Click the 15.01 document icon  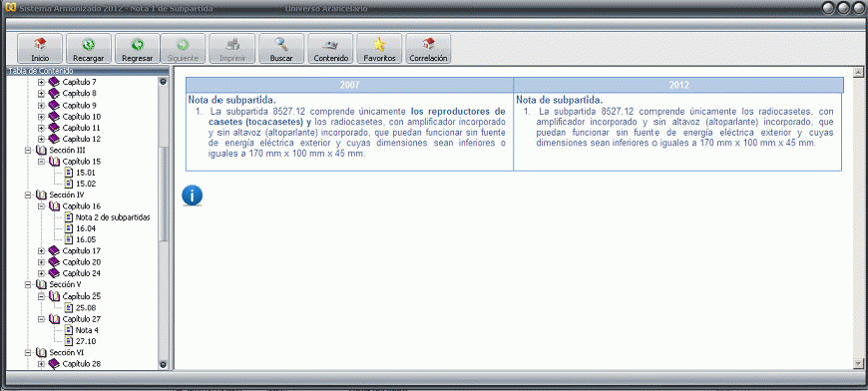(69, 173)
